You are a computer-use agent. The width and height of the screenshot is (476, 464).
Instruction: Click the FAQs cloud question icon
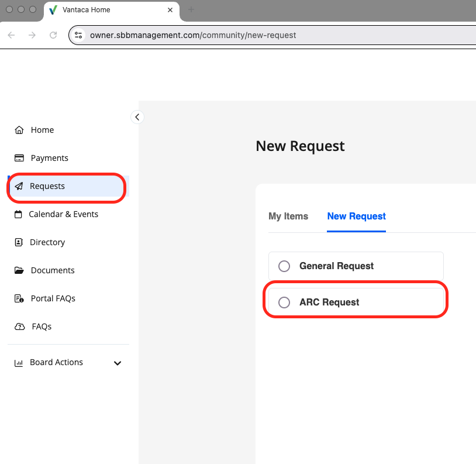point(20,326)
